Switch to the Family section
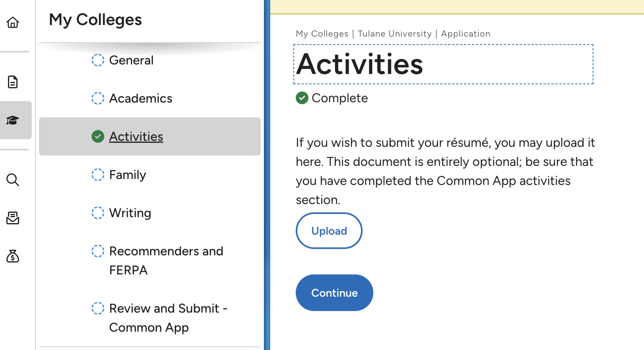The image size is (644, 350). (127, 175)
